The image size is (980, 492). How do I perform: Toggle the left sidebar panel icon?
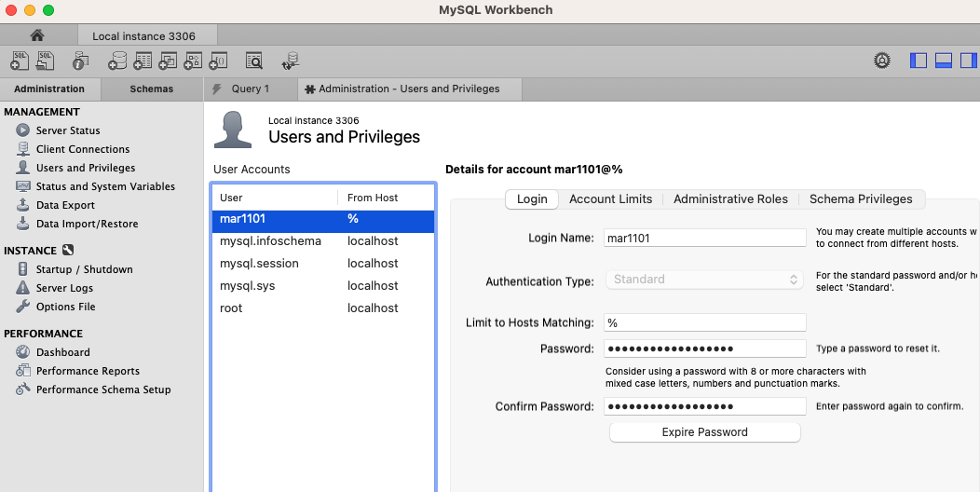coord(919,61)
